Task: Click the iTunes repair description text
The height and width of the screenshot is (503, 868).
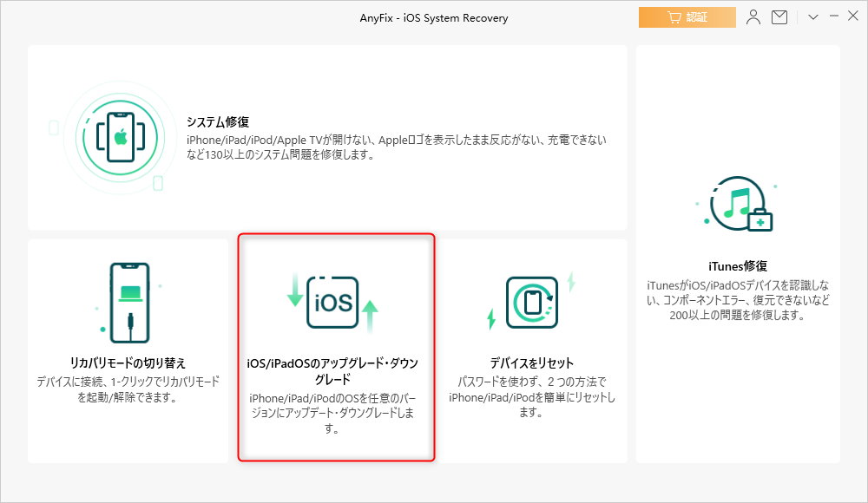Action: (738, 300)
